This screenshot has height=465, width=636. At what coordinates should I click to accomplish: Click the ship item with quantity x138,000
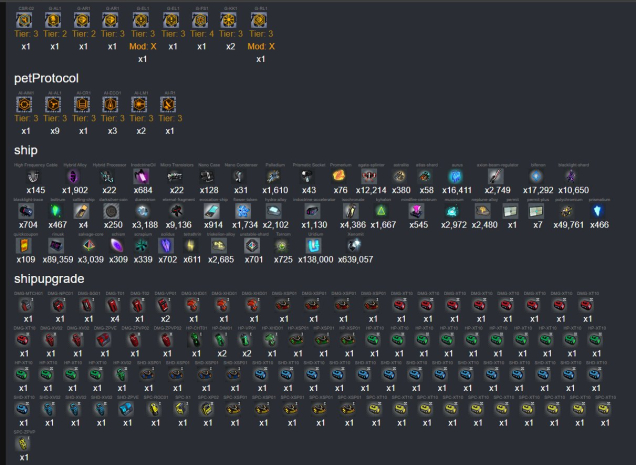[316, 245]
